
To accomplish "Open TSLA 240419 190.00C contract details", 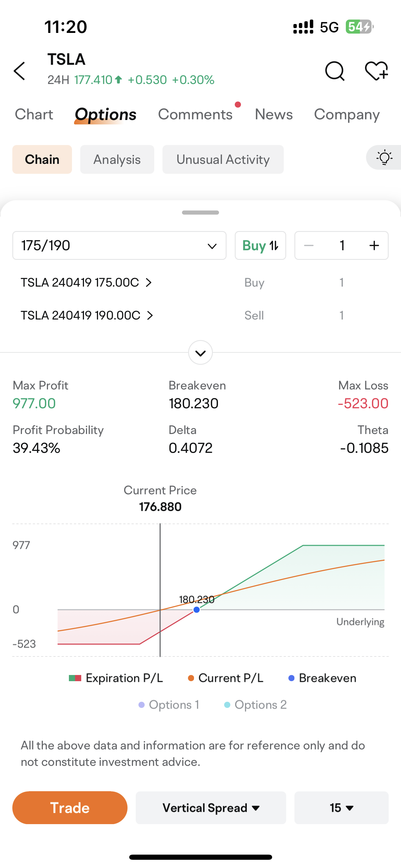I will click(87, 315).
